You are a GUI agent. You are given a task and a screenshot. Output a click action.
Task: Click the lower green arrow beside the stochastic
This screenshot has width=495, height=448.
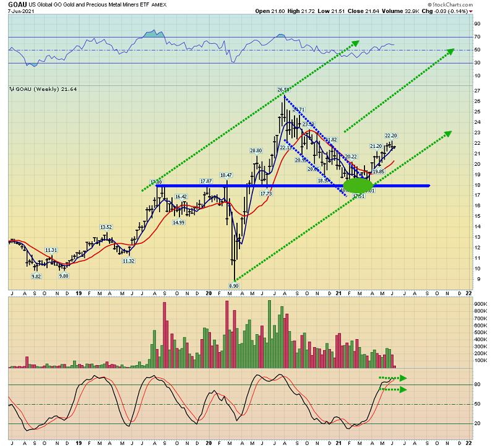[393, 390]
